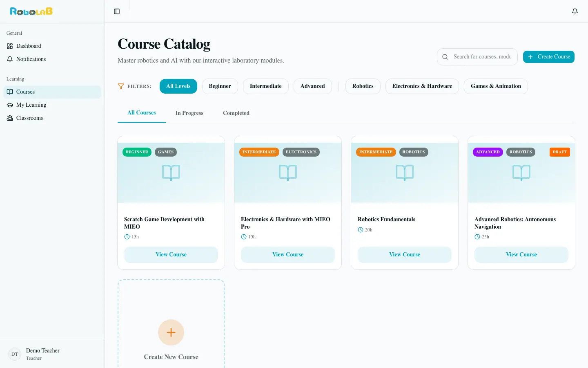Click the Dashboard grid icon

10,46
